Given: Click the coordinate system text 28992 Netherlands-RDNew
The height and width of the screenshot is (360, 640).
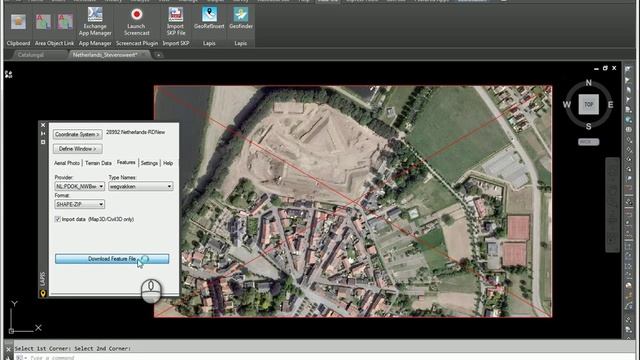Looking at the screenshot, I should [x=136, y=132].
